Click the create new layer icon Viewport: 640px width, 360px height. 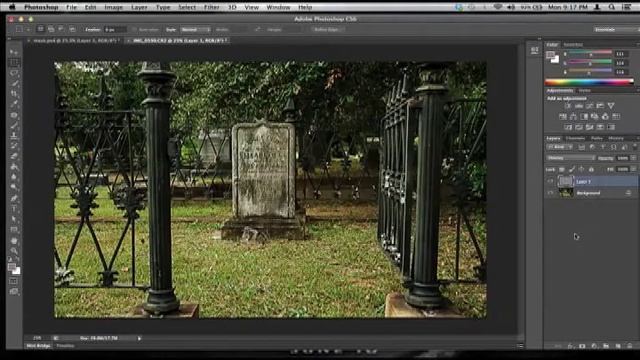click(618, 346)
